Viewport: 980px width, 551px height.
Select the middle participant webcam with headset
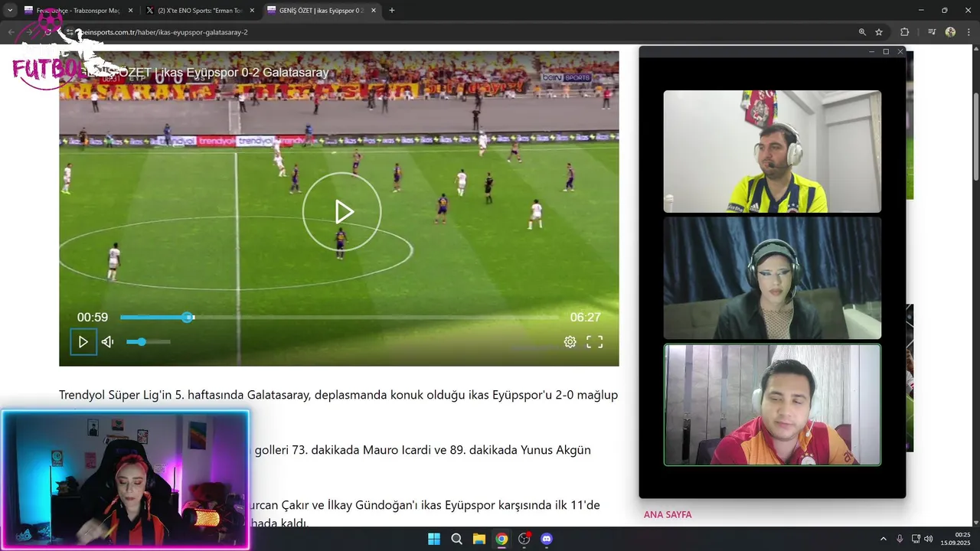click(x=772, y=278)
